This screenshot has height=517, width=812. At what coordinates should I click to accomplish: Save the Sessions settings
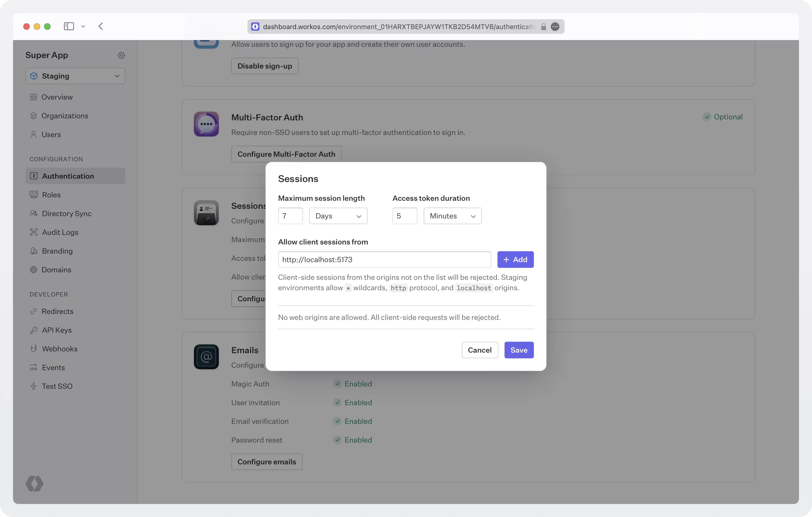point(519,350)
